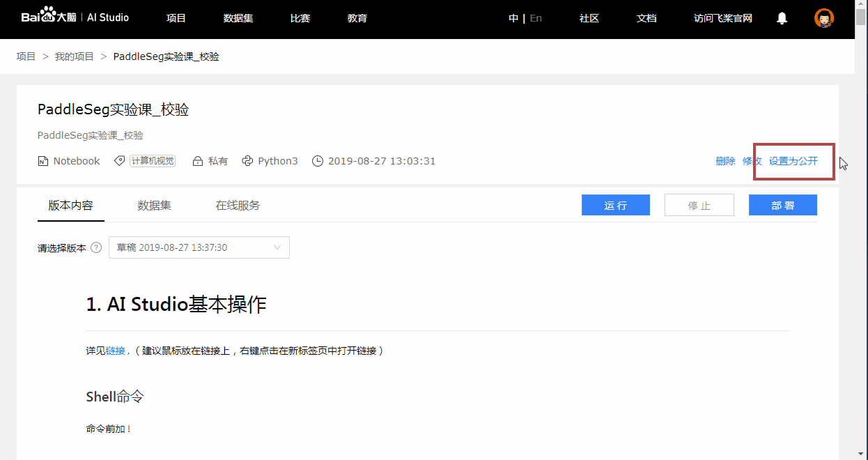
Task: Click the clock icon beside creation time
Action: coord(318,161)
